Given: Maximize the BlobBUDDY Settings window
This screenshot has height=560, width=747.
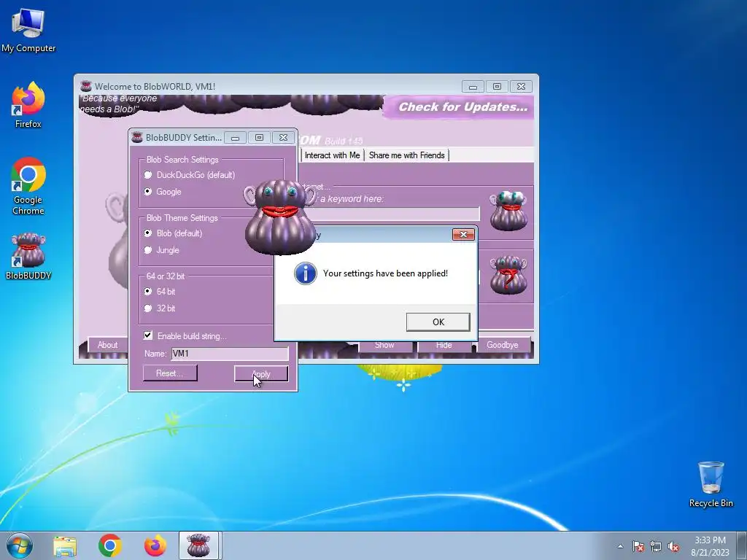Looking at the screenshot, I should 259,138.
